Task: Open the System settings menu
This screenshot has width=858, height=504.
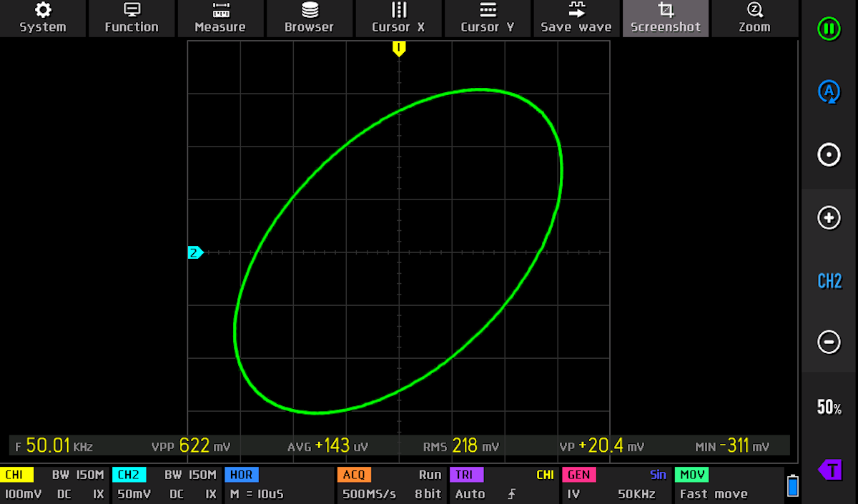Action: coord(43,19)
